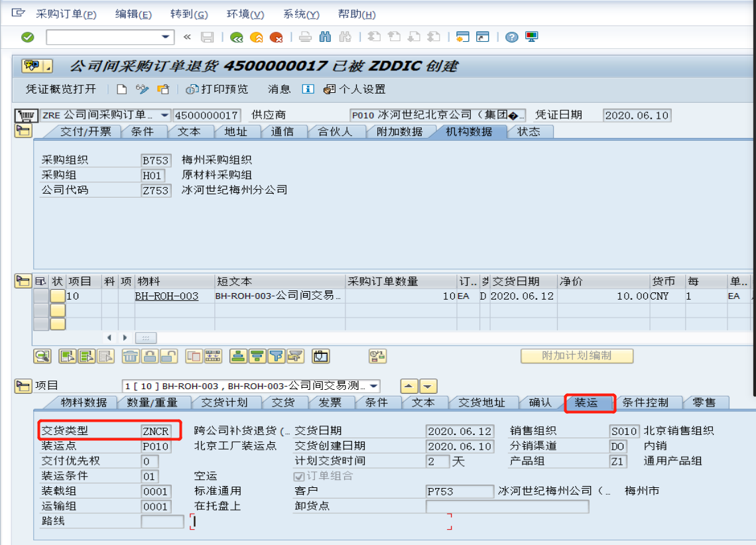The image size is (756, 545).
Task: Click the other purchase order icon
Action: pos(163,89)
